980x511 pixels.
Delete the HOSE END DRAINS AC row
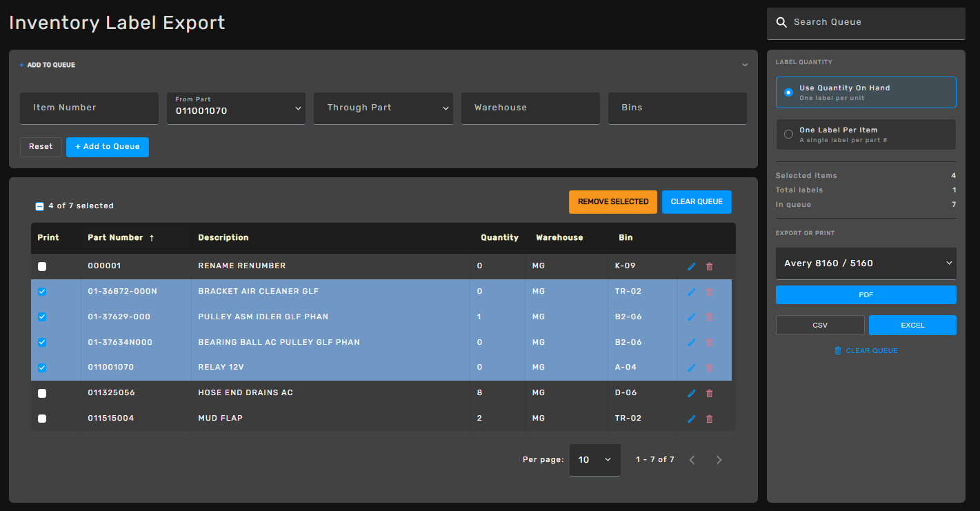coord(710,393)
